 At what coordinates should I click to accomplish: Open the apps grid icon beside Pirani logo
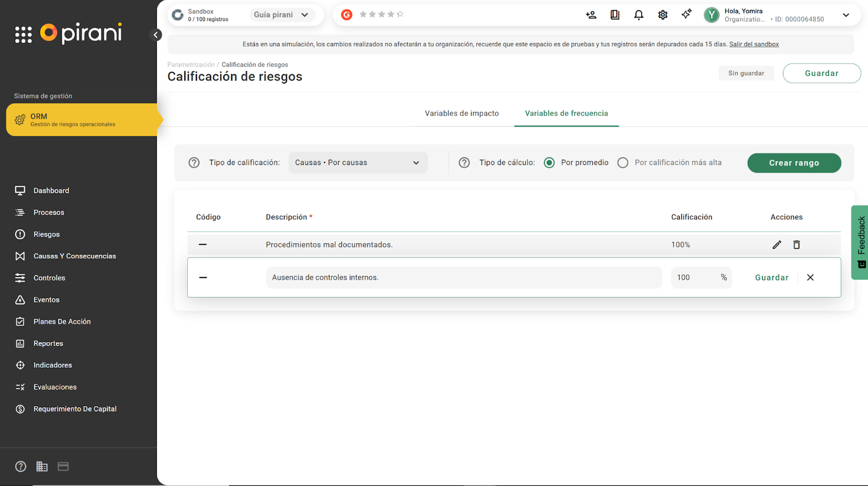(23, 35)
